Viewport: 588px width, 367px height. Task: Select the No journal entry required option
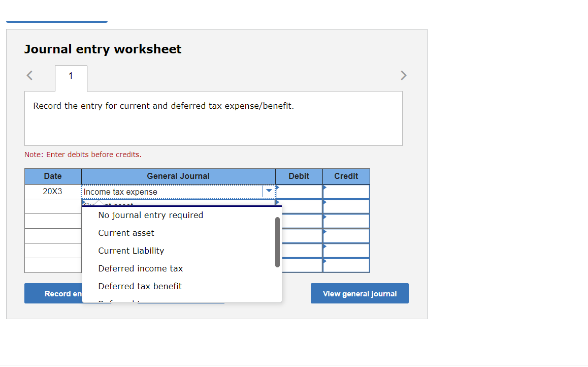(x=150, y=215)
